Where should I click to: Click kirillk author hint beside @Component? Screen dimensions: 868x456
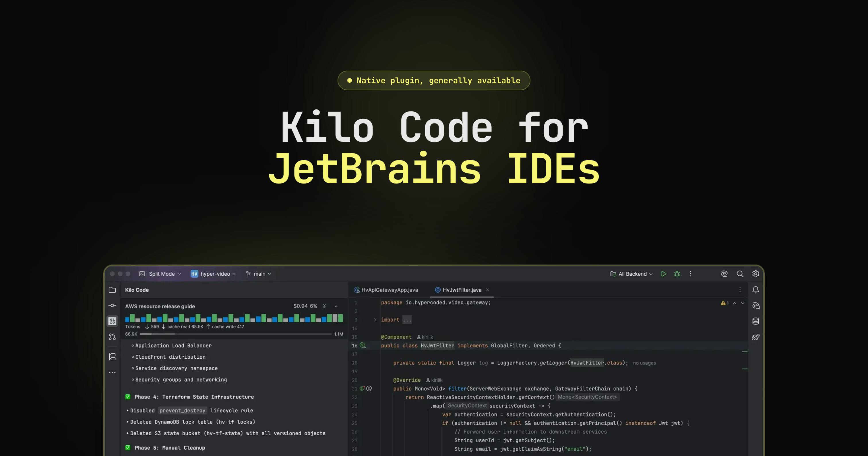pyautogui.click(x=425, y=337)
